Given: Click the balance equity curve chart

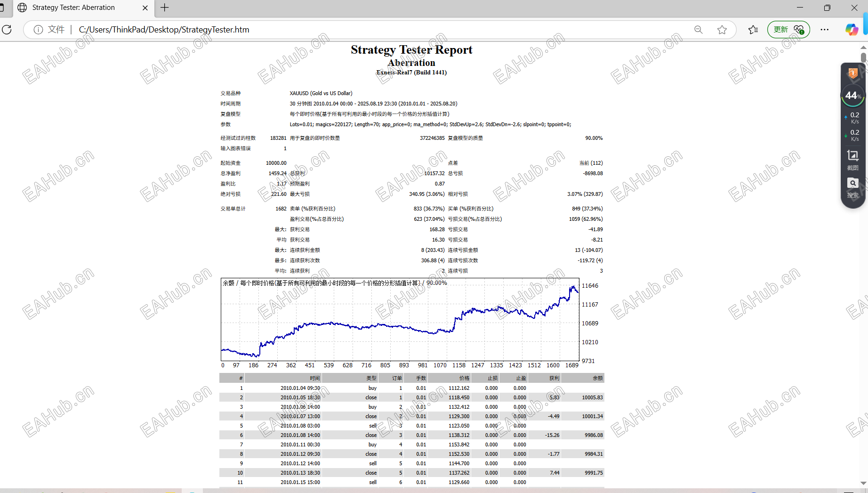Looking at the screenshot, I should [x=400, y=319].
